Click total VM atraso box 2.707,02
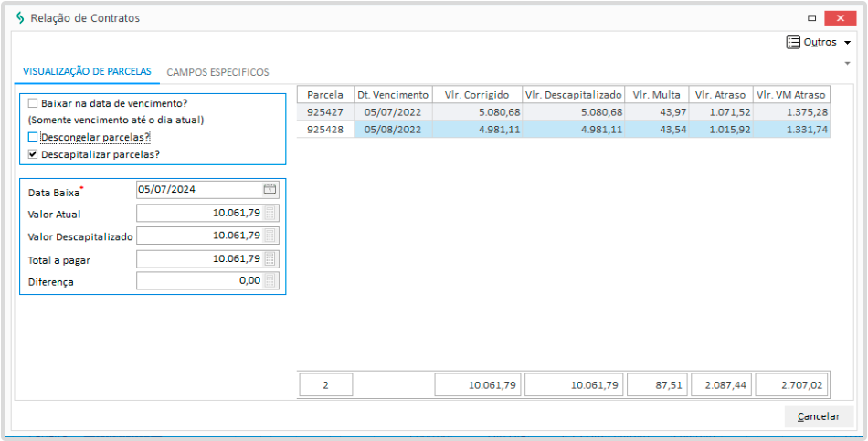Viewport: 868px width, 441px height. pos(791,385)
